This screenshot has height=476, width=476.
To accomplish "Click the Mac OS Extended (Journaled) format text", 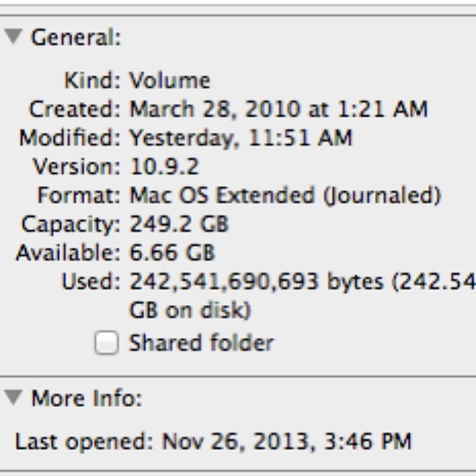I will (286, 196).
